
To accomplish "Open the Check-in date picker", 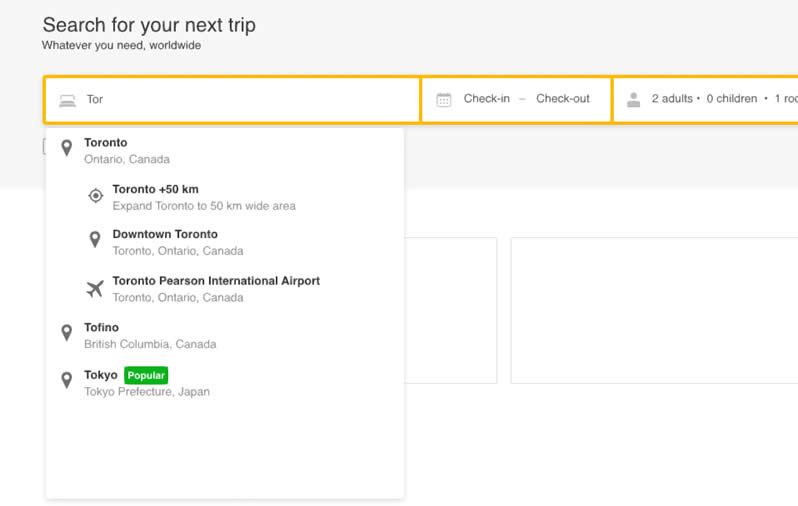I will [486, 99].
